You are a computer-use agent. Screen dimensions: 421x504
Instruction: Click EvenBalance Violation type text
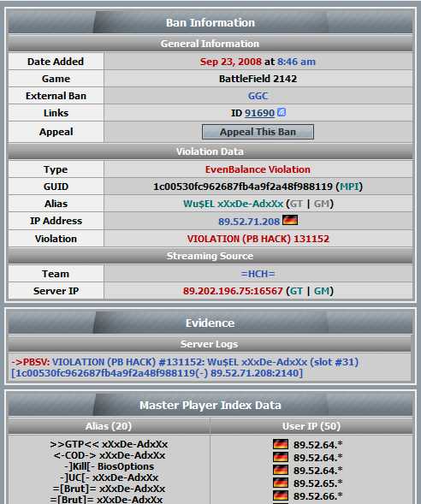(258, 169)
